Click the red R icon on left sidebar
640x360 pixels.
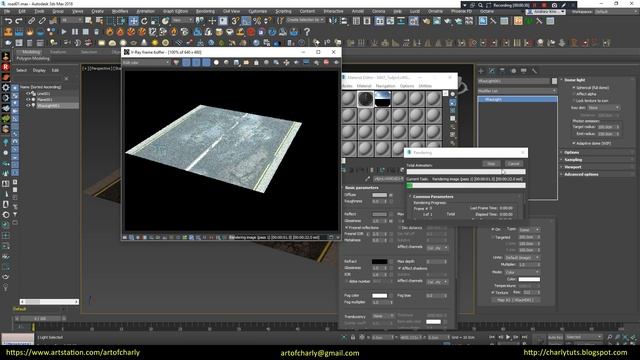click(x=6, y=67)
